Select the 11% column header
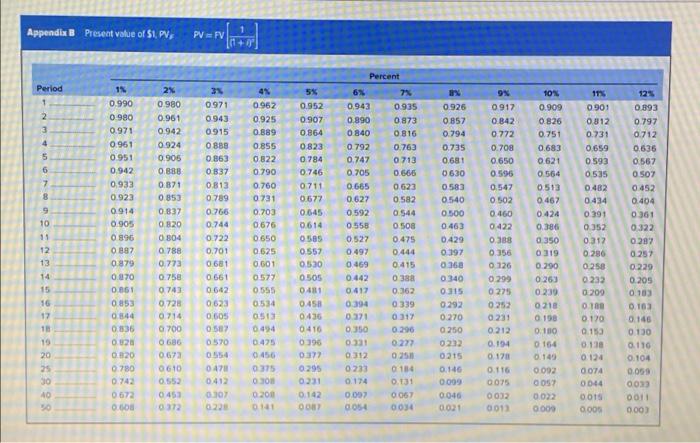Viewport: 700px width, 443px height. (599, 94)
